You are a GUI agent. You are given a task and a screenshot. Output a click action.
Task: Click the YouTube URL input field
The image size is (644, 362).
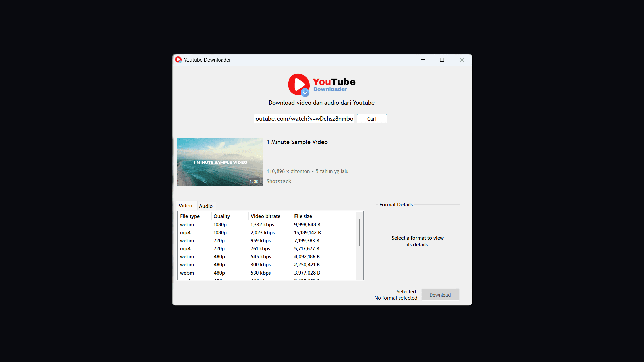pyautogui.click(x=304, y=119)
